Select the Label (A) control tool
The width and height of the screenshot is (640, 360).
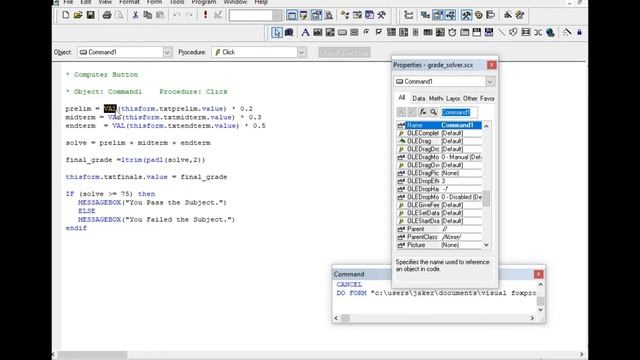point(305,32)
